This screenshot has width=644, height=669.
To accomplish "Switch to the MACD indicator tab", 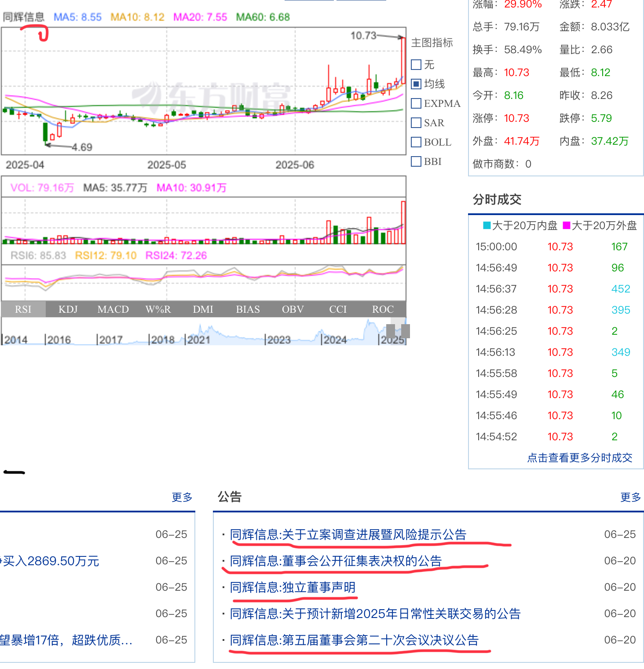I will [113, 309].
